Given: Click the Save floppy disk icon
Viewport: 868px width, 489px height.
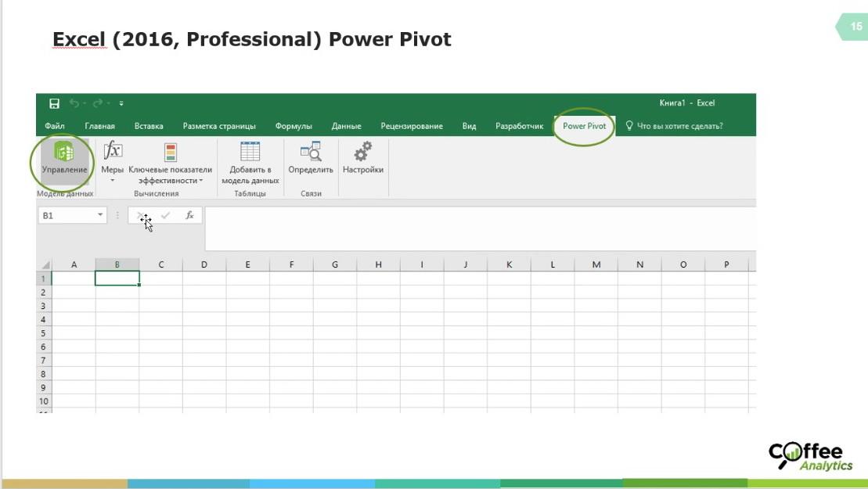Looking at the screenshot, I should (x=54, y=103).
